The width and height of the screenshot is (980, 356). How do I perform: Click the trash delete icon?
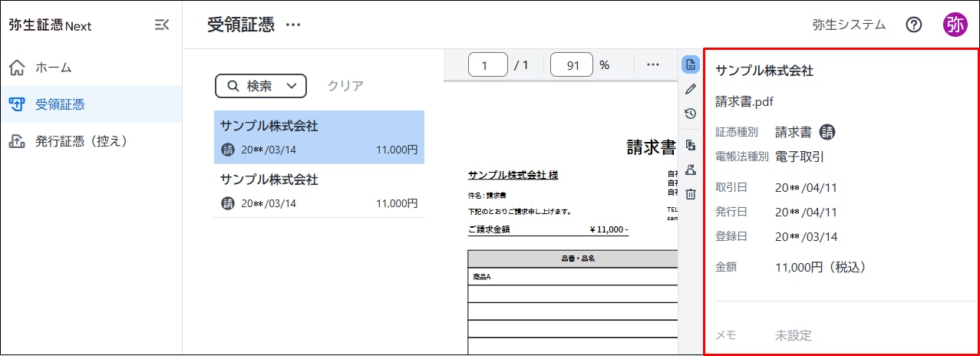click(x=691, y=194)
